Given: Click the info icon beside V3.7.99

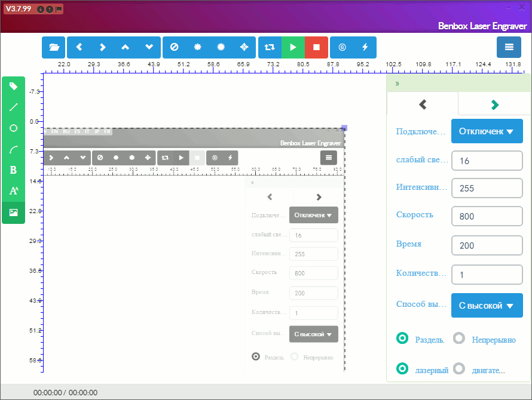Looking at the screenshot, I should [x=41, y=10].
